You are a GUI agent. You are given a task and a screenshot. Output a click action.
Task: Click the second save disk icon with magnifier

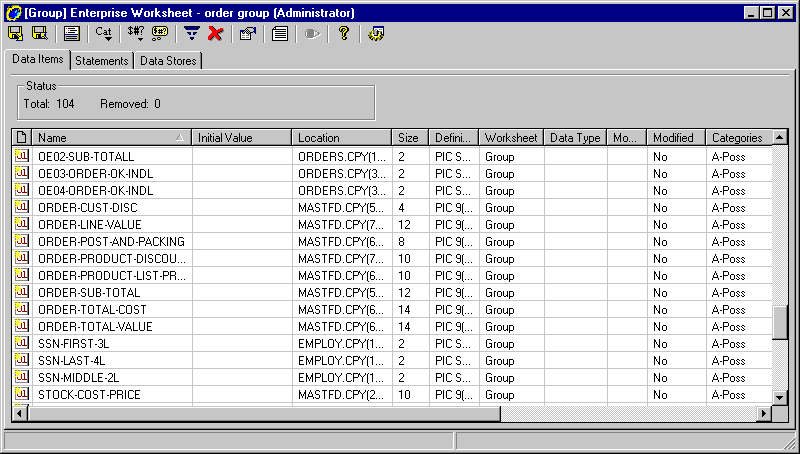pos(40,34)
